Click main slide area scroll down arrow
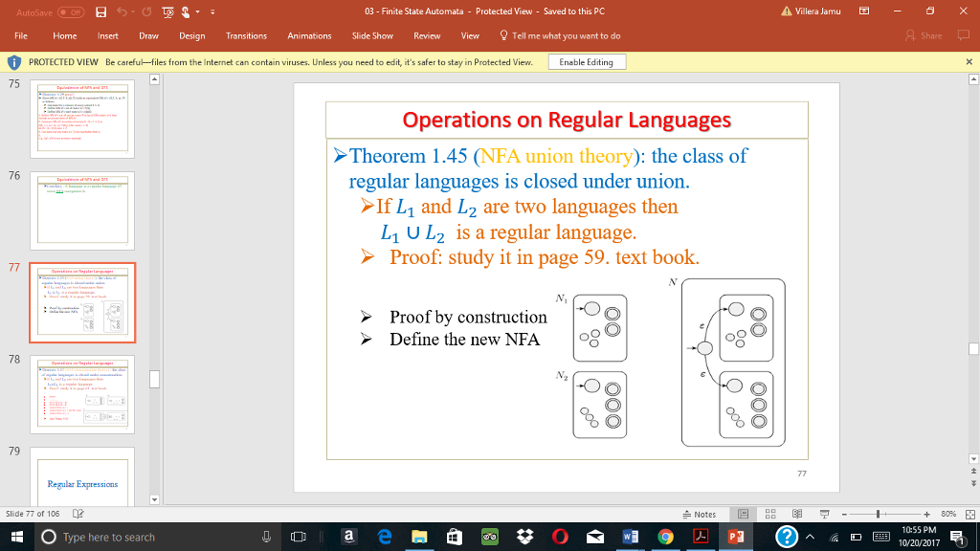The height and width of the screenshot is (551, 980). (973, 459)
